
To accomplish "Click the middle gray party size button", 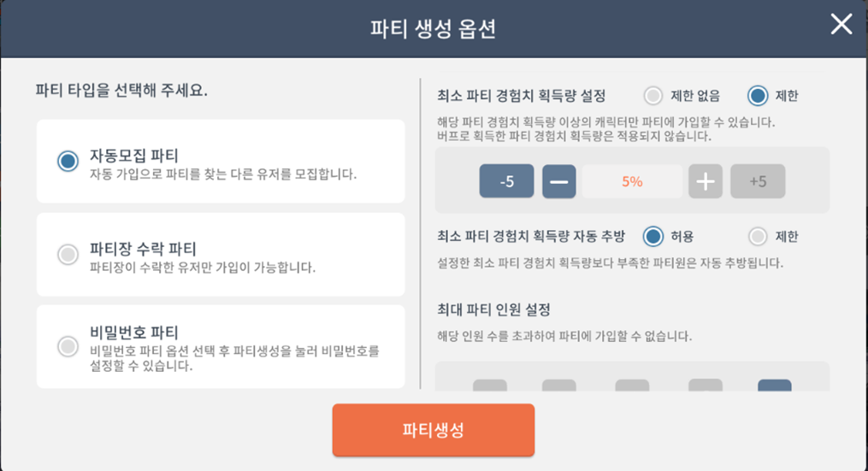I will [632, 386].
